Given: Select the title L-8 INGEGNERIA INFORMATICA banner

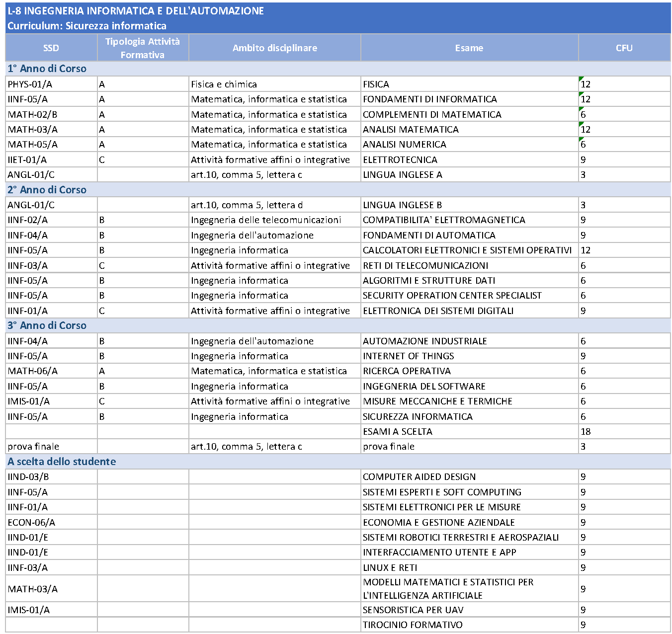Looking at the screenshot, I should [338, 18].
